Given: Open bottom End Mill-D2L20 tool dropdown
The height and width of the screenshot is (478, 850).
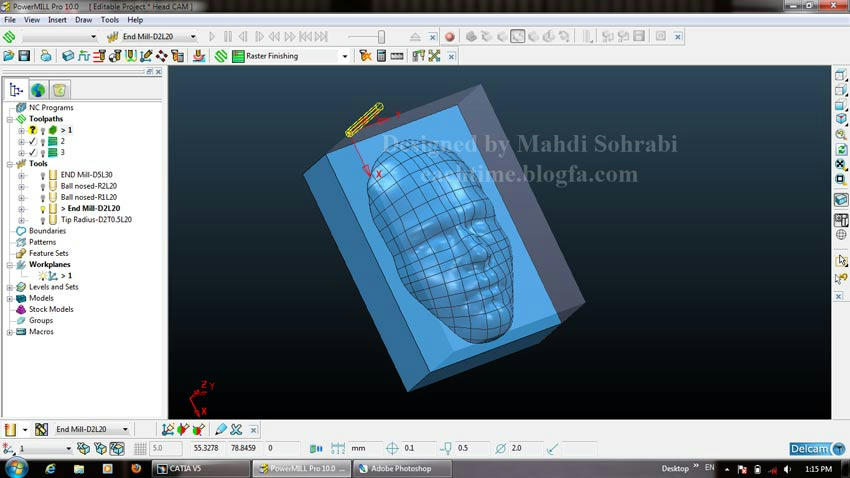Looking at the screenshot, I should (x=125, y=429).
